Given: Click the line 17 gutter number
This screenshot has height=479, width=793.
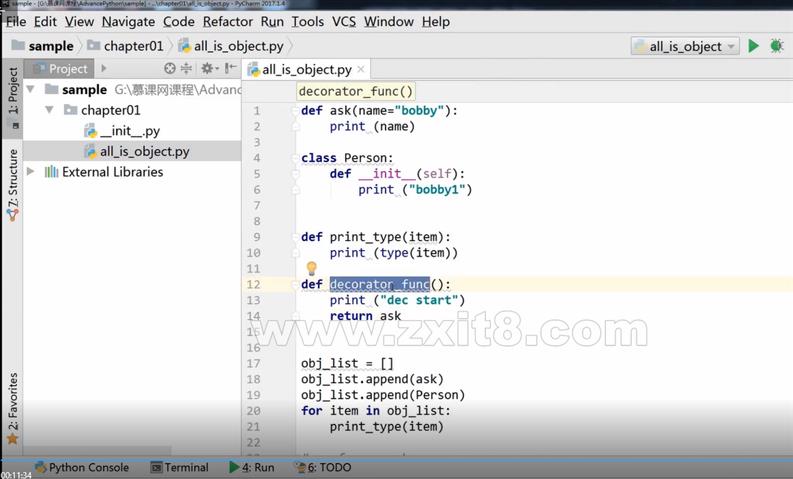Looking at the screenshot, I should pos(254,363).
